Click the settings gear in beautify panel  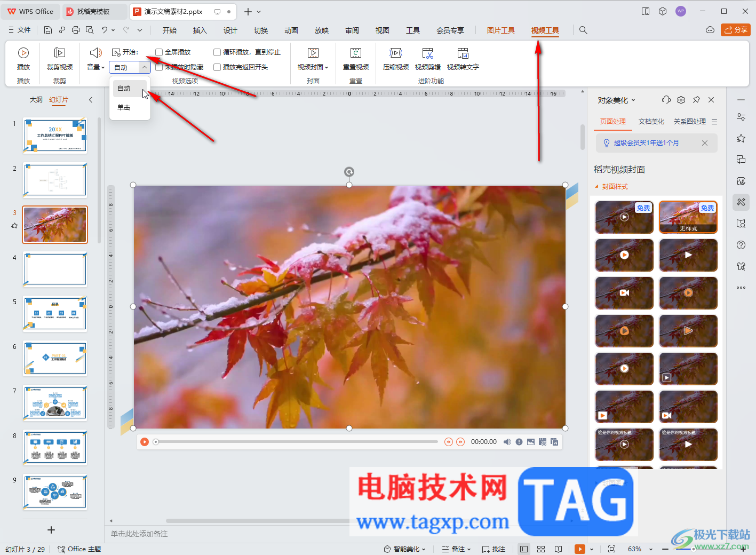681,100
